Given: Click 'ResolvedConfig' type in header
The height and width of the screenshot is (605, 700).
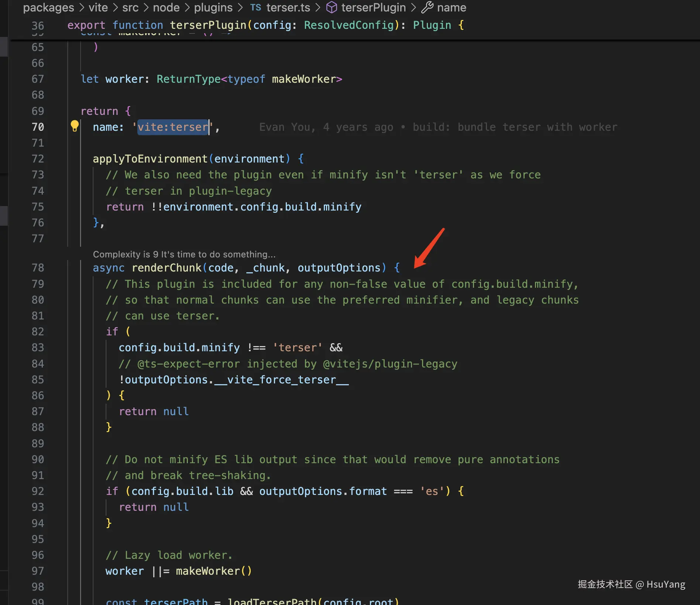Looking at the screenshot, I should tap(349, 25).
